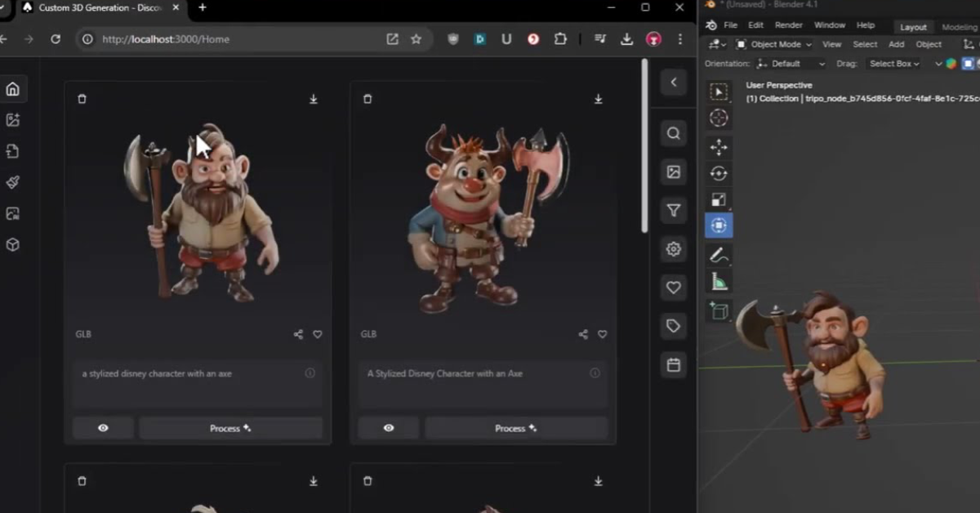Open the settings gear in the right panel
980x513 pixels.
click(673, 249)
